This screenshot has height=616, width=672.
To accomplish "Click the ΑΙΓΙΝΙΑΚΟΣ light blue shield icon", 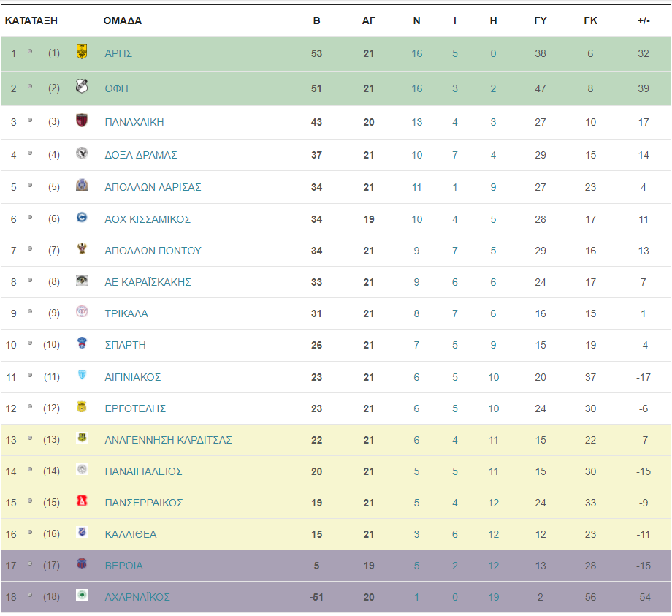I will [81, 375].
